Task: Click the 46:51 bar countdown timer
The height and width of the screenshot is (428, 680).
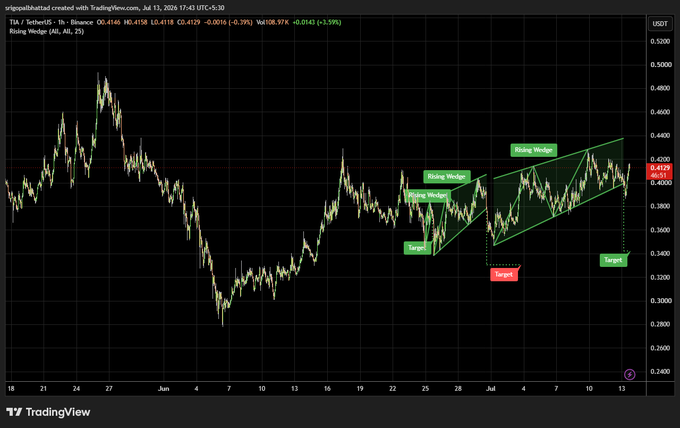Action: tap(660, 175)
